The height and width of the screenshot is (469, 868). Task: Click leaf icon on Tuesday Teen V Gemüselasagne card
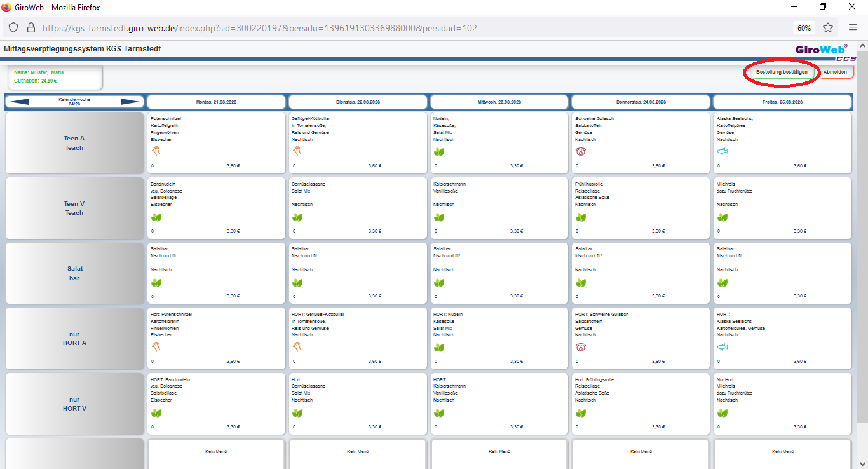pyautogui.click(x=297, y=217)
